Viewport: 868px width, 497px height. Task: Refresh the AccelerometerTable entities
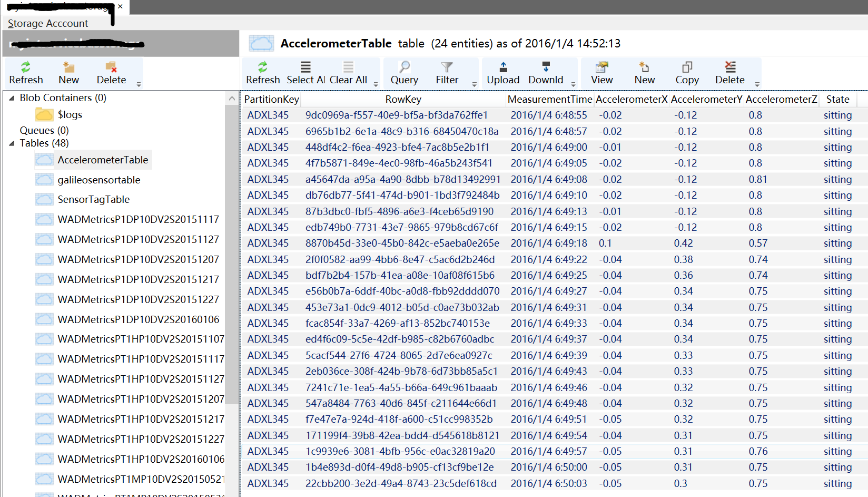[x=262, y=73]
